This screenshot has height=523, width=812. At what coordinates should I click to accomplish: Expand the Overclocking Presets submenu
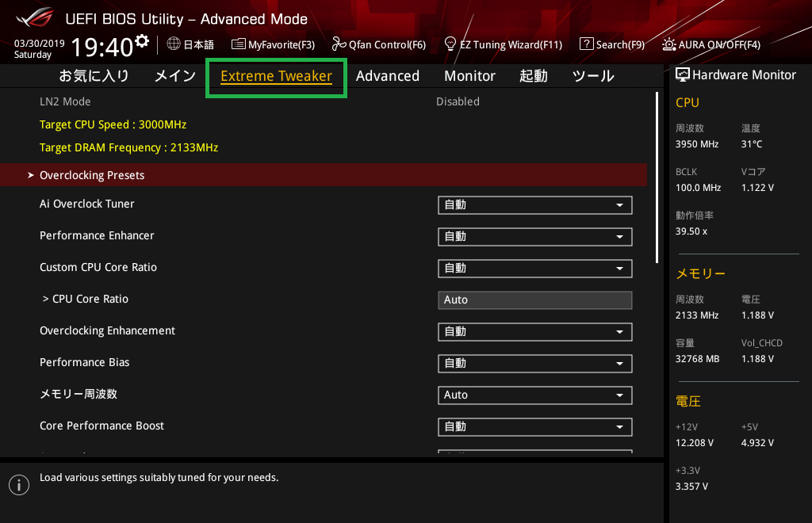pos(324,175)
